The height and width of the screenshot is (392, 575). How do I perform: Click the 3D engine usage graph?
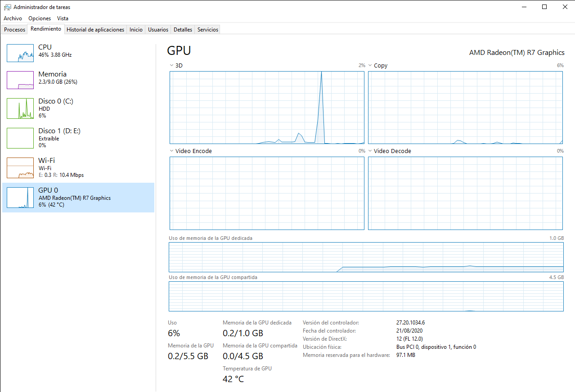coord(267,108)
